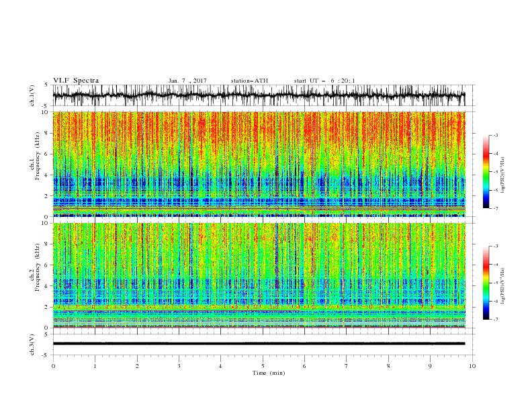The width and height of the screenshot is (532, 411).
Task: Click the ch.3 voltage waveform trace
Action: click(x=259, y=344)
